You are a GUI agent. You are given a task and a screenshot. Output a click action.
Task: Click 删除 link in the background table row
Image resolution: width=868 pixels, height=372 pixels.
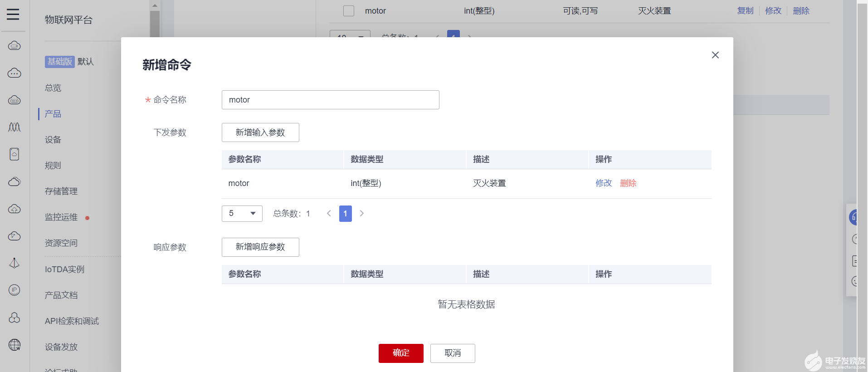(801, 11)
